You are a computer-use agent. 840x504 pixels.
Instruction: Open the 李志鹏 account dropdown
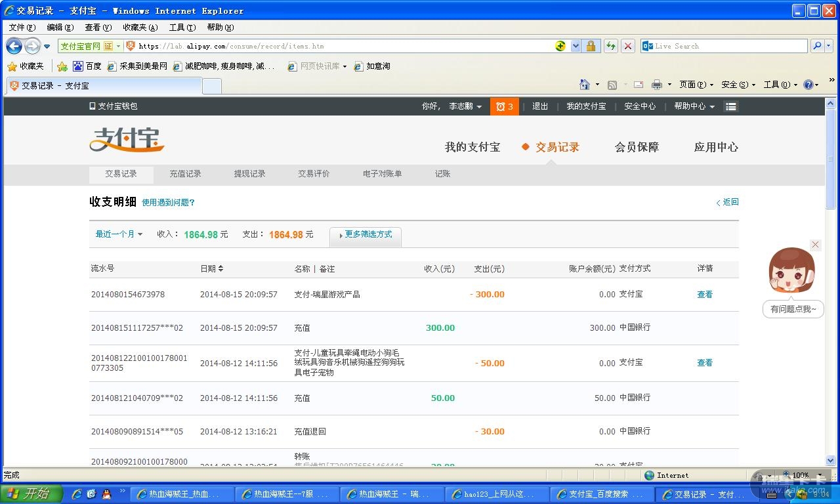tap(465, 106)
